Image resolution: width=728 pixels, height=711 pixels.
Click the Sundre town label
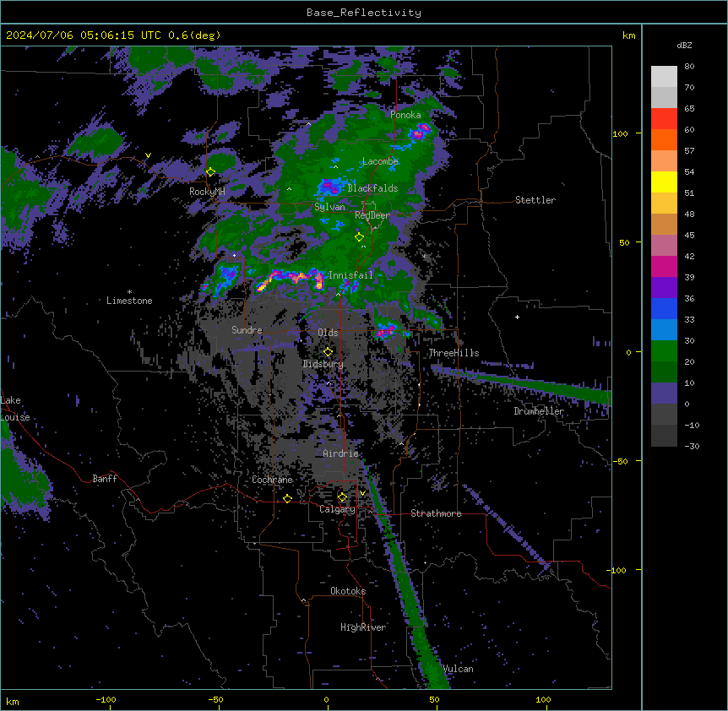247,330
